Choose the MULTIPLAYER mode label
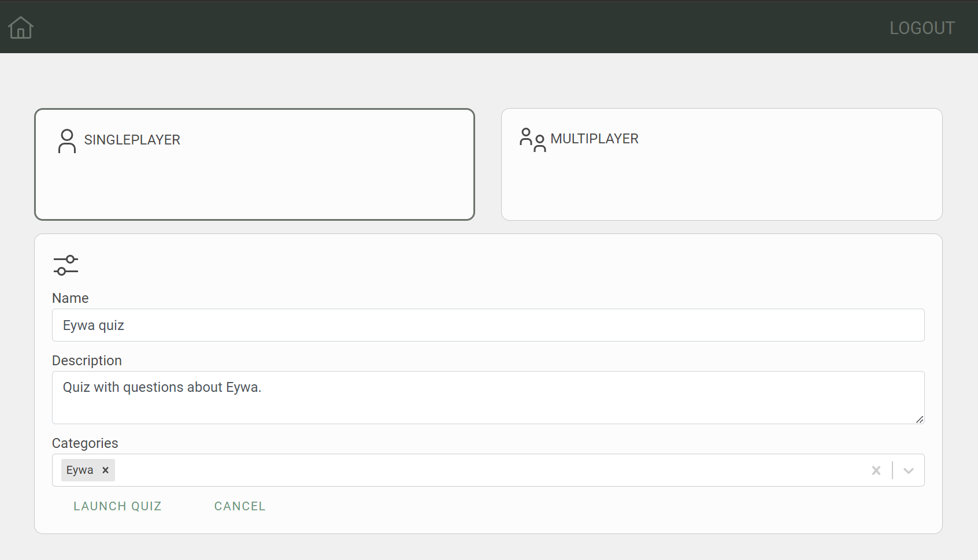This screenshot has width=978, height=560. (594, 139)
